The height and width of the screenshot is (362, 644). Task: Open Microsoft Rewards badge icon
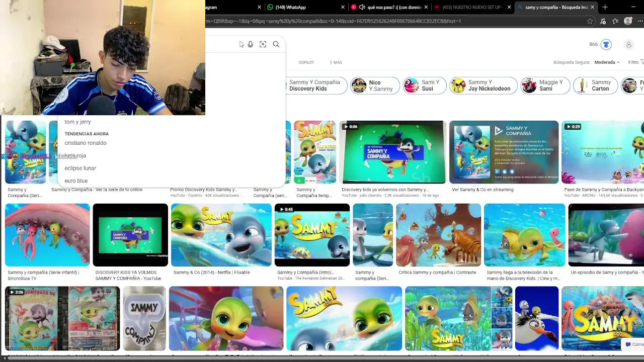606,44
